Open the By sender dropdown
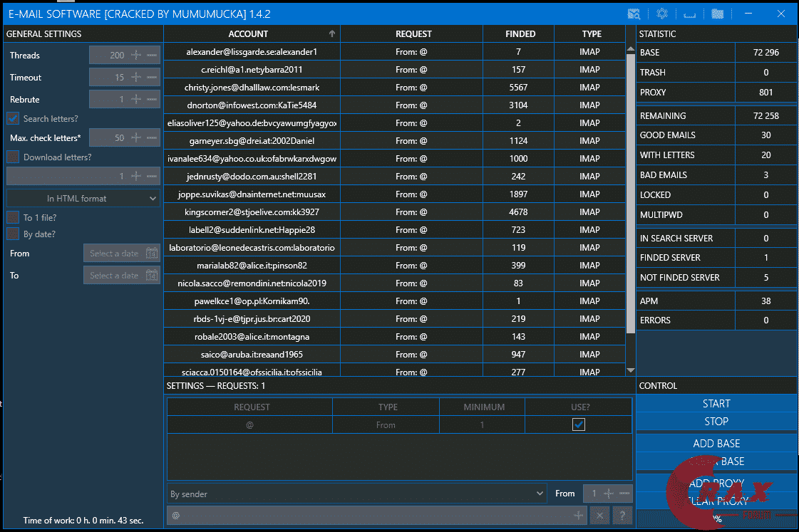Screen dimensions: 799x532 click(357, 493)
